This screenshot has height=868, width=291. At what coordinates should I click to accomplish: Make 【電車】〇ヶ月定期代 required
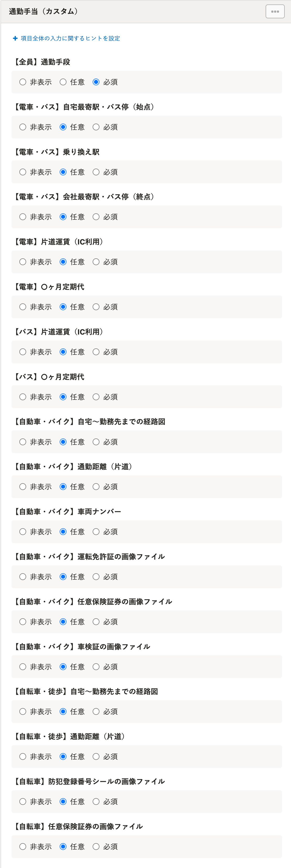pyautogui.click(x=96, y=307)
